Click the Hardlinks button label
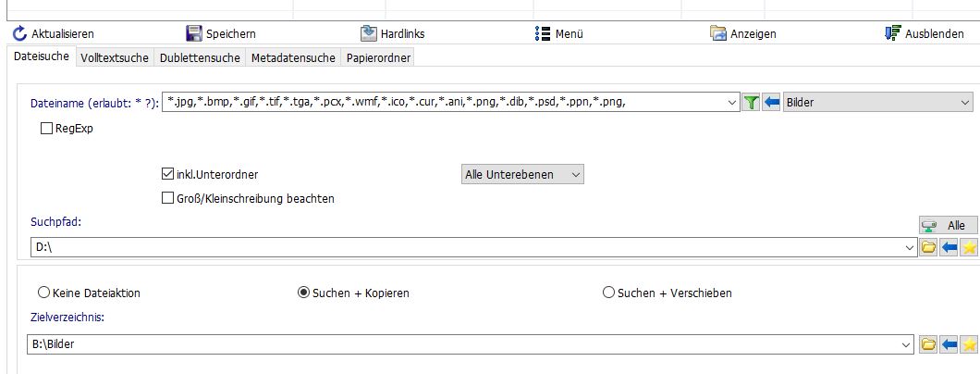Viewport: 980px width, 374px height. [x=402, y=33]
